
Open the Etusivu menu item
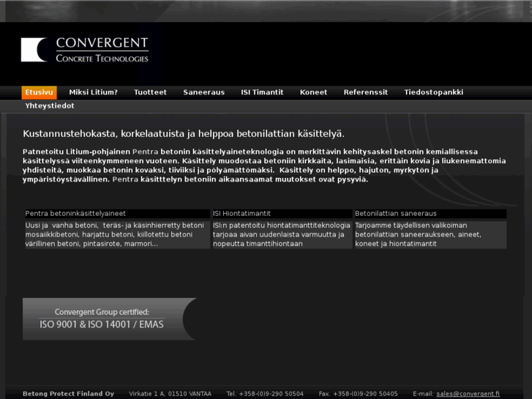pyautogui.click(x=39, y=92)
